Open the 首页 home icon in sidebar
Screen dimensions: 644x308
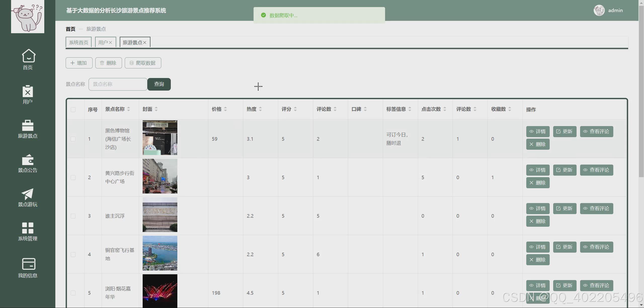(28, 56)
